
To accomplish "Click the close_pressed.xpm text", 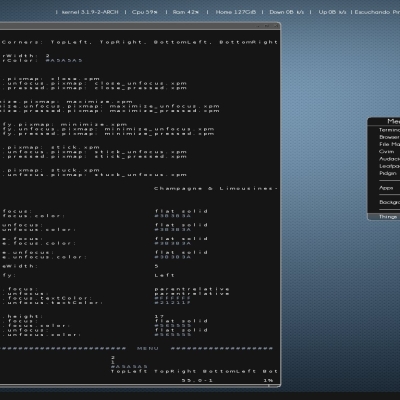I will [x=140, y=88].
